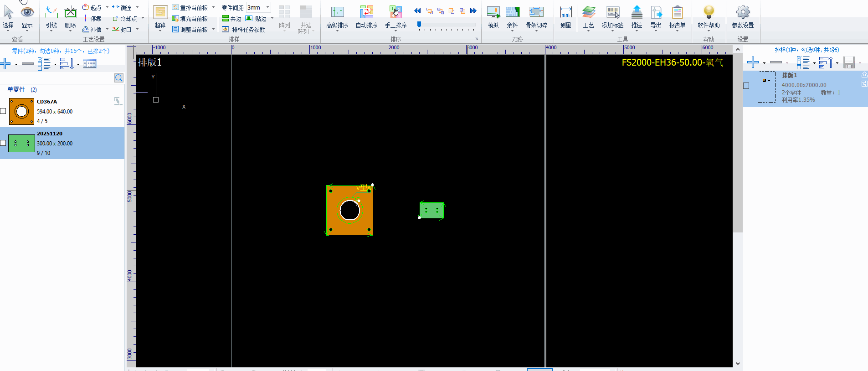
Task: Open the 零件间距 3mm dropdown
Action: pyautogui.click(x=267, y=7)
